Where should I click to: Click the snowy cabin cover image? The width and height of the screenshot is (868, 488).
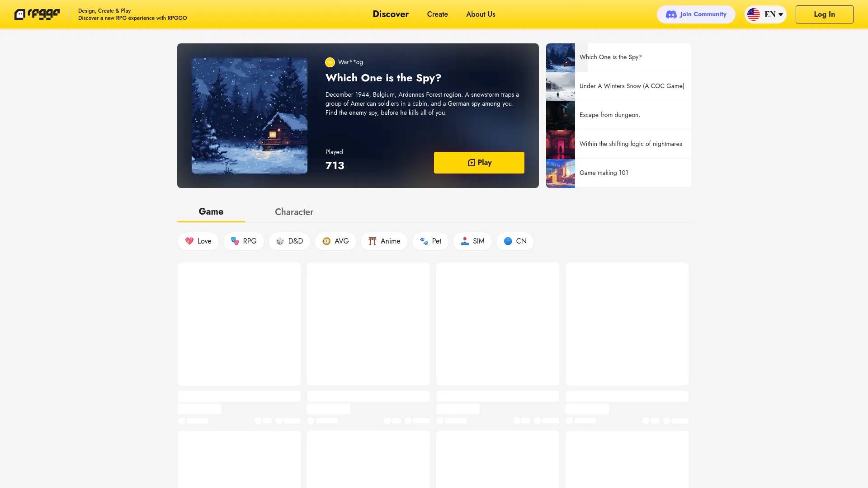[x=250, y=116]
